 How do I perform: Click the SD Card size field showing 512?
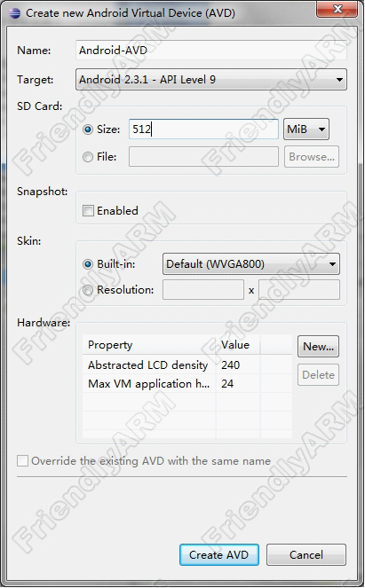203,129
